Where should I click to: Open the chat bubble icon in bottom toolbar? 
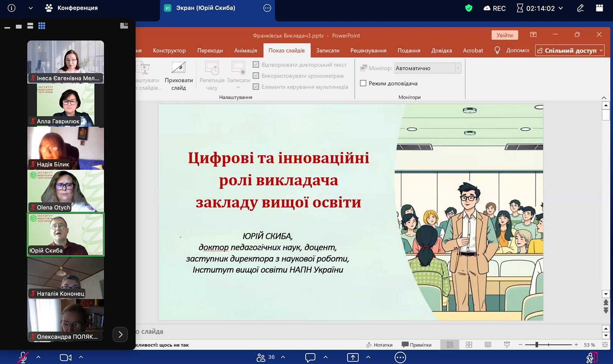click(x=310, y=357)
